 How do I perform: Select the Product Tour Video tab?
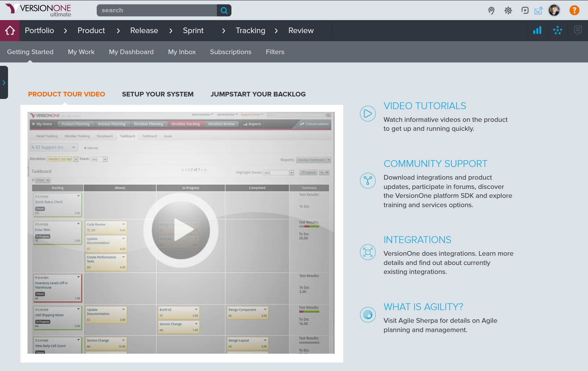(x=66, y=94)
